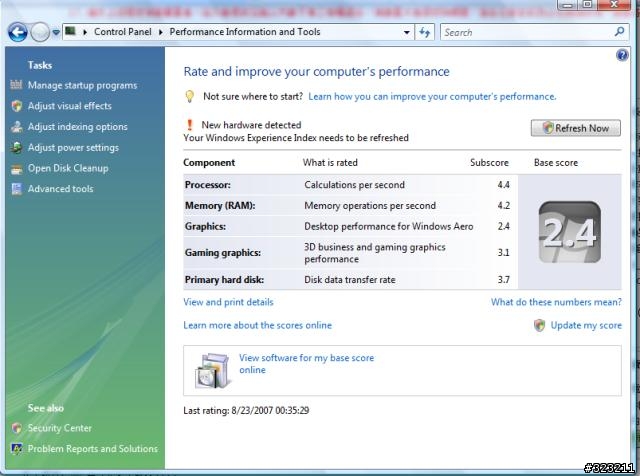Screen dimensions: 640x476
Task: Click Update my score link
Action: pos(586,325)
